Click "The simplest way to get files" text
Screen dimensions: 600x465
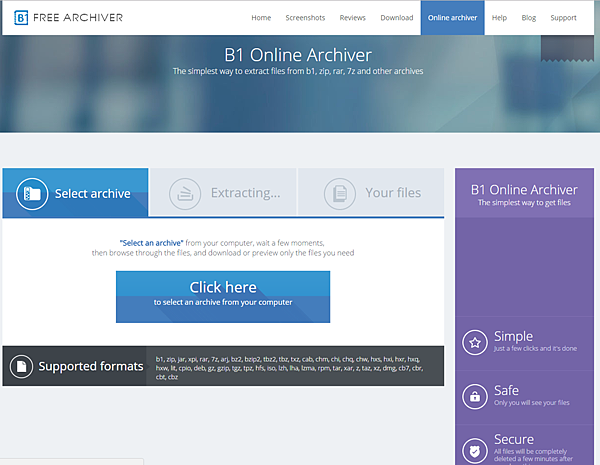pyautogui.click(x=524, y=202)
